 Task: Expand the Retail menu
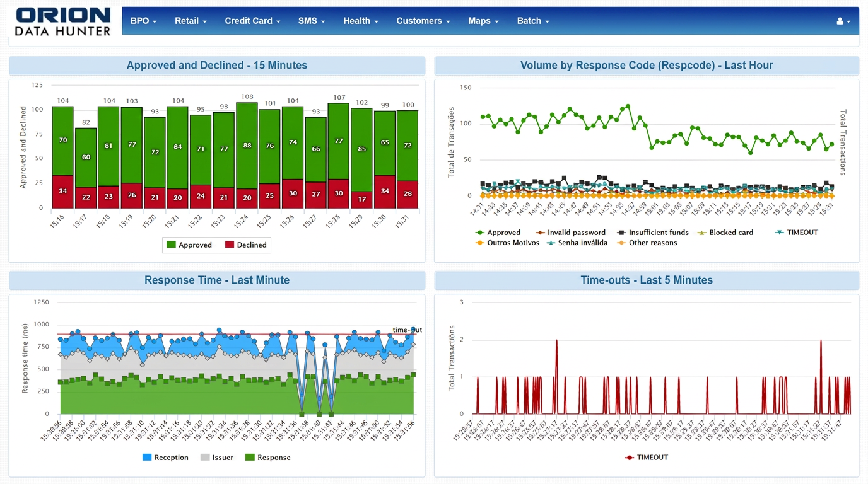click(x=191, y=21)
